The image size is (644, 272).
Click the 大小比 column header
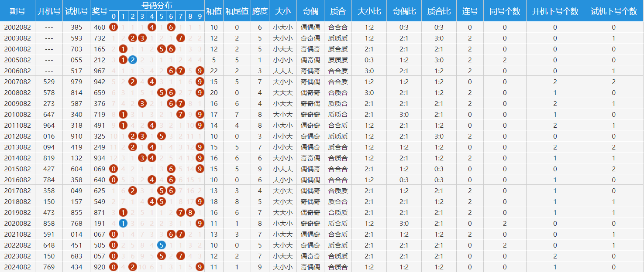point(369,11)
